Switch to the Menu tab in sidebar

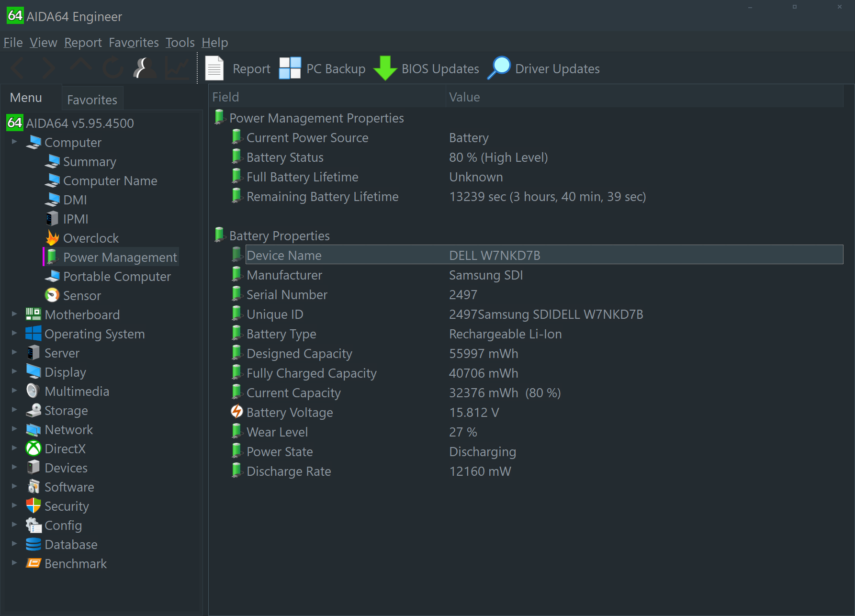(26, 98)
